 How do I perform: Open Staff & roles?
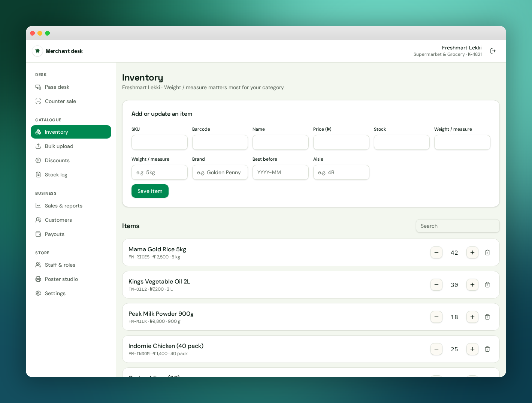(x=71, y=265)
